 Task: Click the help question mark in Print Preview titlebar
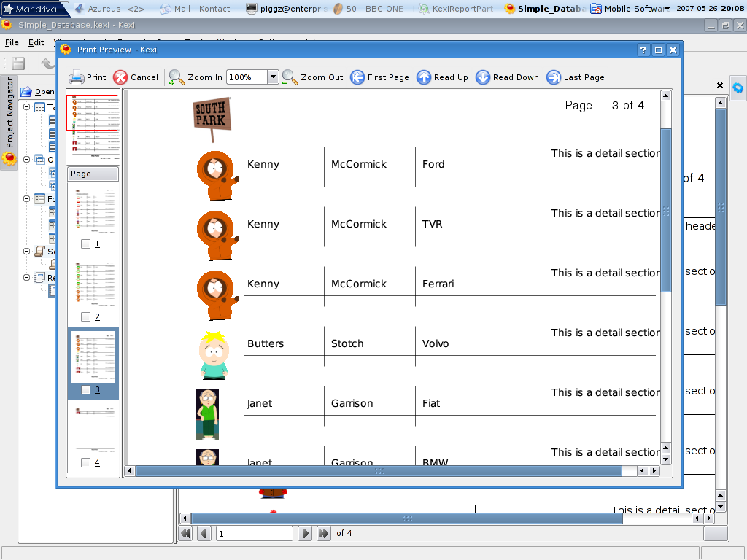click(x=643, y=50)
